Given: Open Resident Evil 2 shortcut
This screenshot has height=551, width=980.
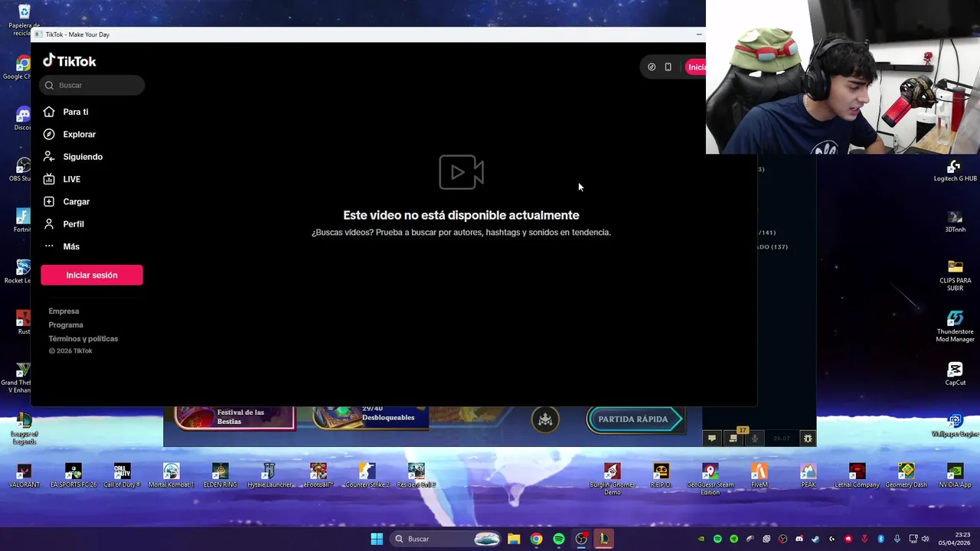Looking at the screenshot, I should coord(416,475).
